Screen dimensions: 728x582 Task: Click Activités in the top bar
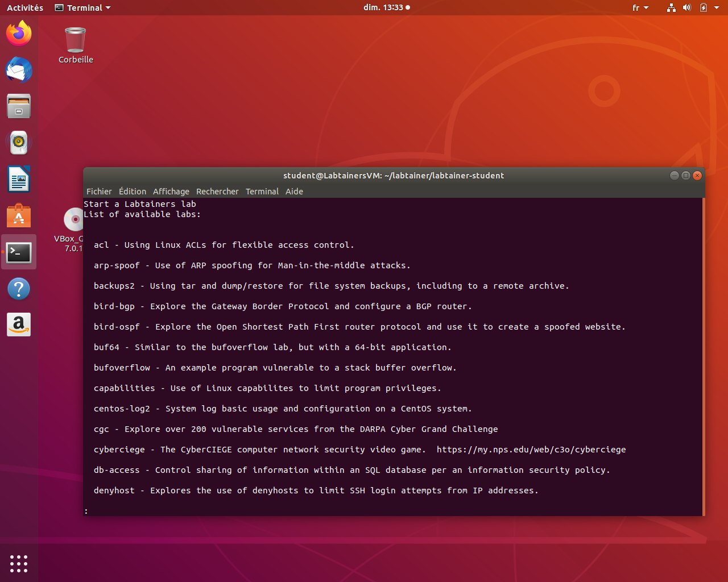coord(25,8)
